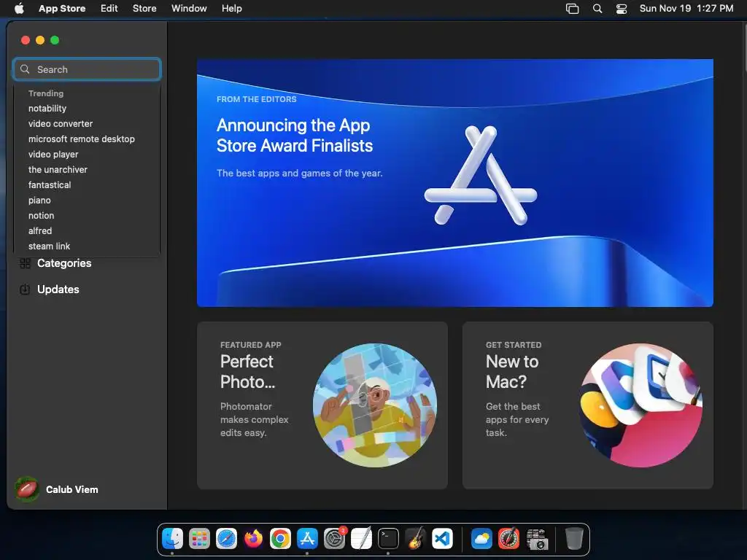Open 'Announcing the App Store Award Finalists' headline

click(295, 136)
